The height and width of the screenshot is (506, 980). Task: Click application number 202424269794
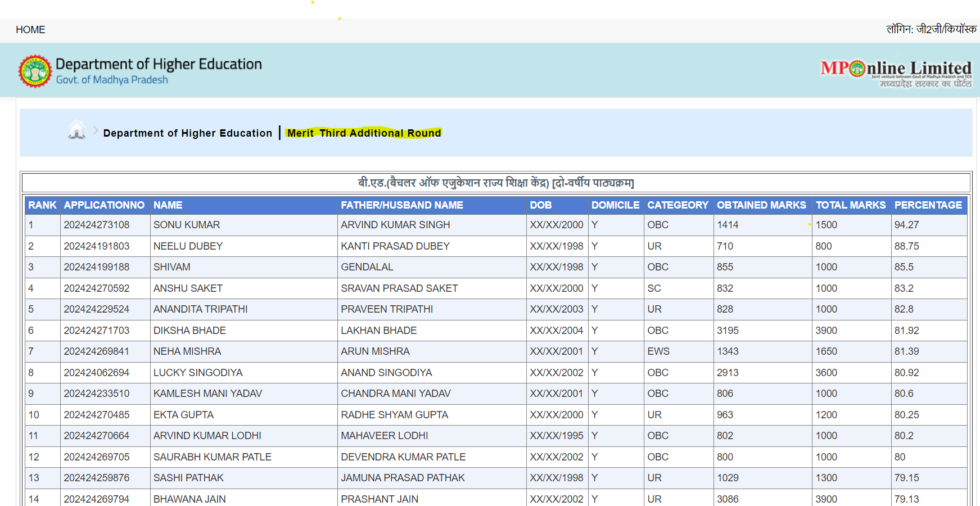(97, 499)
